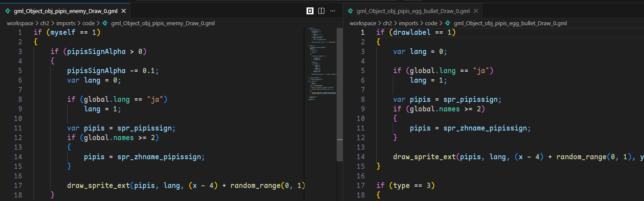Open 'code' breadcrumb in left editor

(89, 23)
